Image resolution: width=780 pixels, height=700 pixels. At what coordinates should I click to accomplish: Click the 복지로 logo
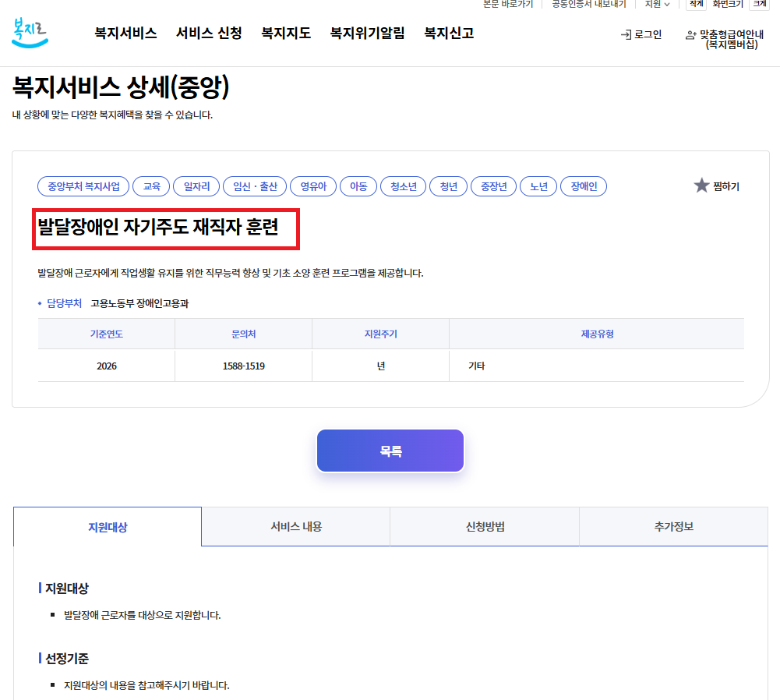click(x=30, y=33)
